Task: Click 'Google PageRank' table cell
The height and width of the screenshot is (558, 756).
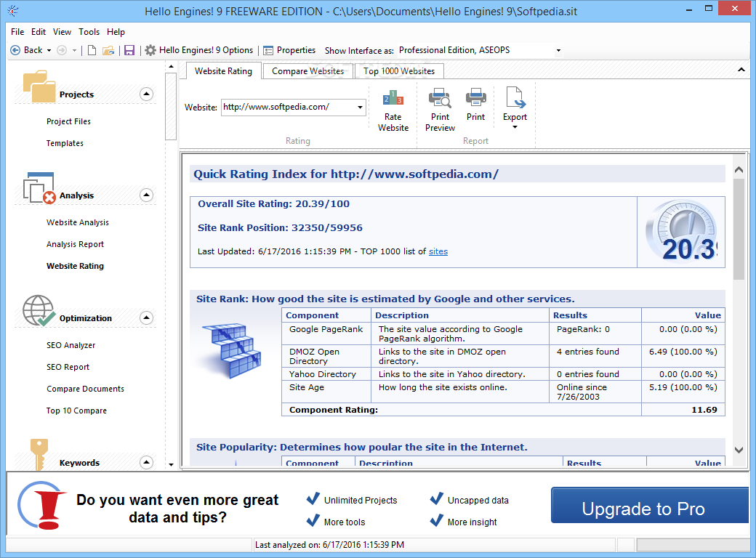Action: pos(326,333)
